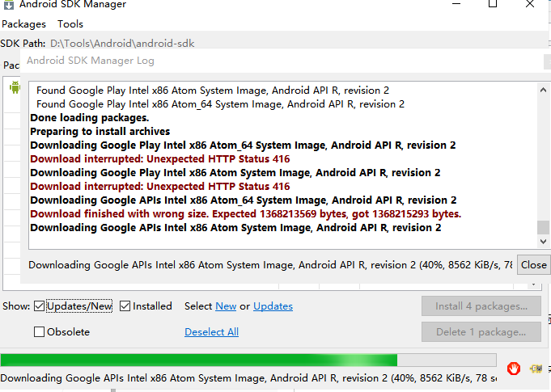This screenshot has width=551, height=392.
Task: Minimize the Android SDK Manager window
Action: [456, 4]
